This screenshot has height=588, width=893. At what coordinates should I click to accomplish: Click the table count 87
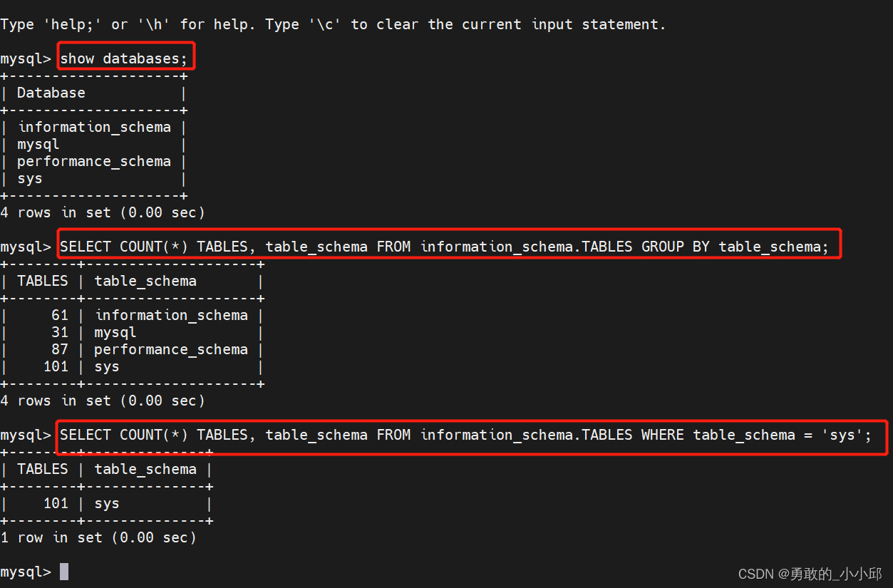[x=60, y=349]
